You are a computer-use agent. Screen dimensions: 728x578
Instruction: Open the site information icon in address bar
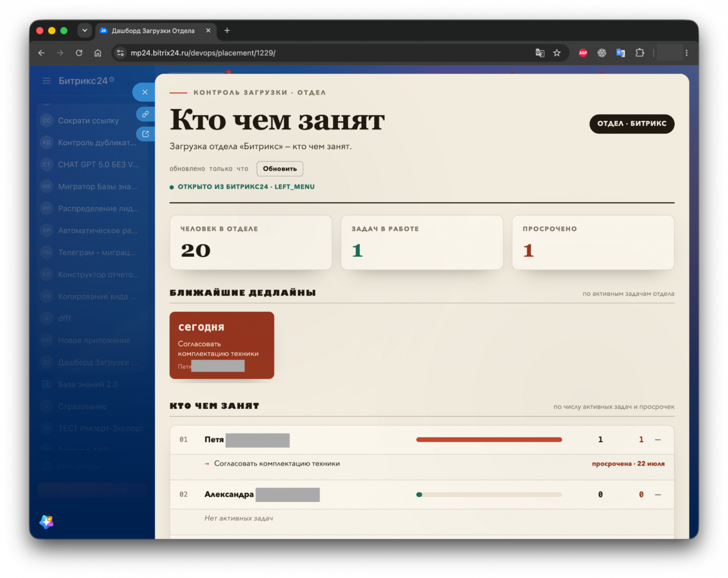click(x=120, y=53)
